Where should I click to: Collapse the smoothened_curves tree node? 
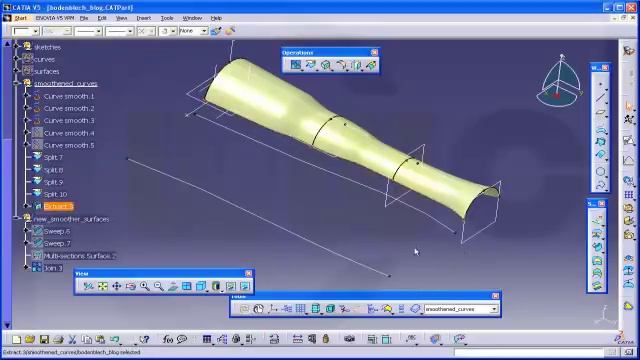[x=17, y=83]
